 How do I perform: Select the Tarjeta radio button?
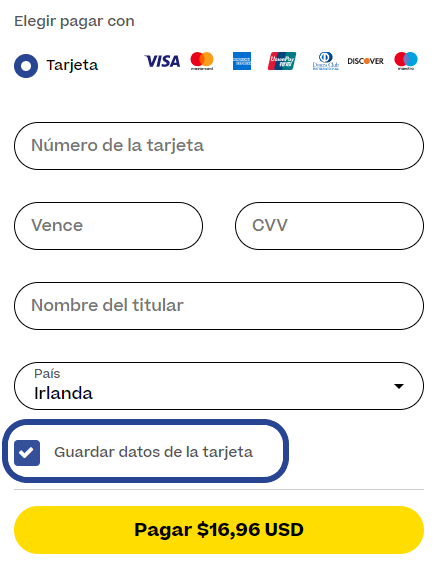click(26, 66)
